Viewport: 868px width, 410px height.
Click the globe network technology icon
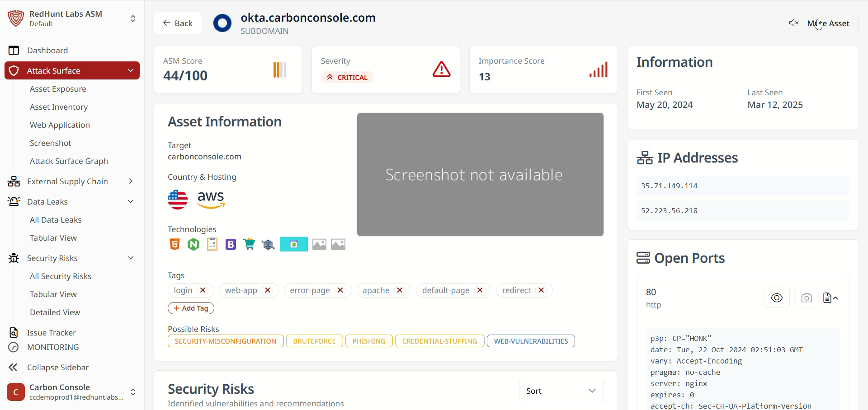point(268,244)
